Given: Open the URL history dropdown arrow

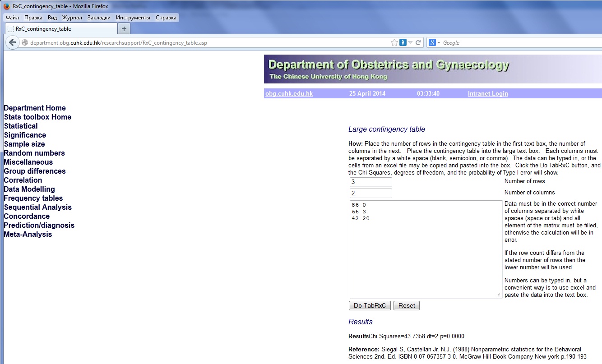Looking at the screenshot, I should [x=411, y=43].
